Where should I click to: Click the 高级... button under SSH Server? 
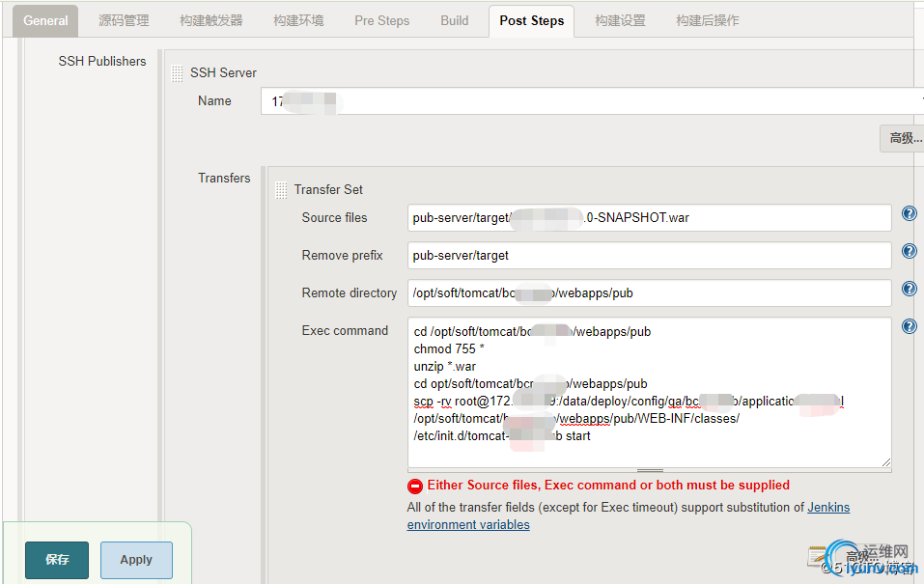pos(902,138)
